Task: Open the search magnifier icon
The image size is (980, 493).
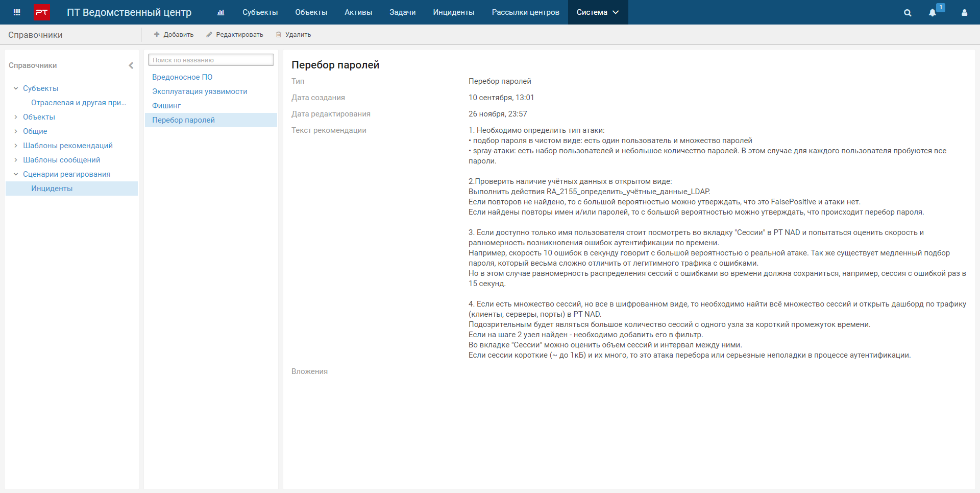Action: coord(908,13)
